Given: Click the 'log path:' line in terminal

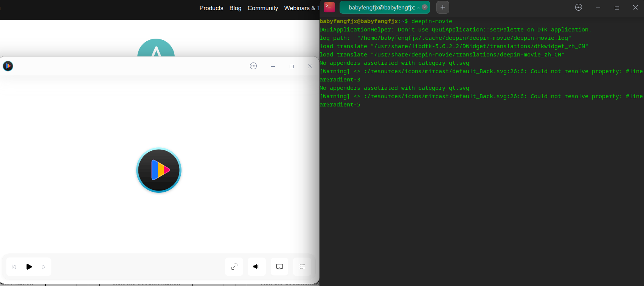Looking at the screenshot, I should [x=445, y=38].
